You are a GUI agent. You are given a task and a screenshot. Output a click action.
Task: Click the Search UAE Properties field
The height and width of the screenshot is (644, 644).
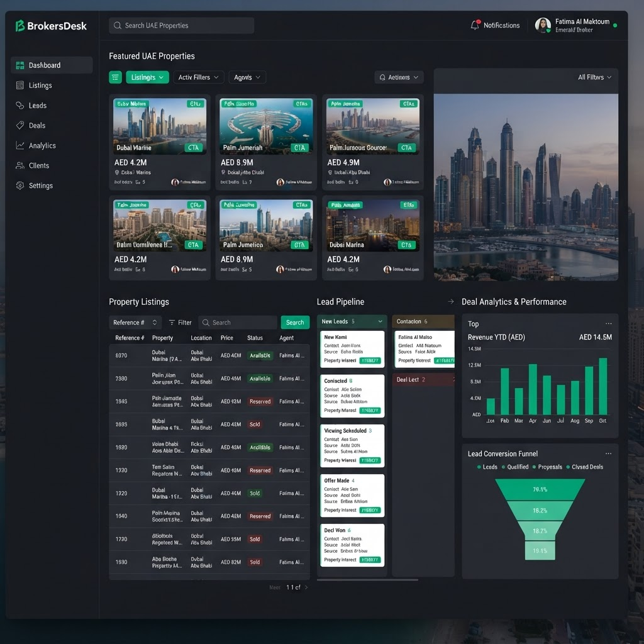[181, 25]
